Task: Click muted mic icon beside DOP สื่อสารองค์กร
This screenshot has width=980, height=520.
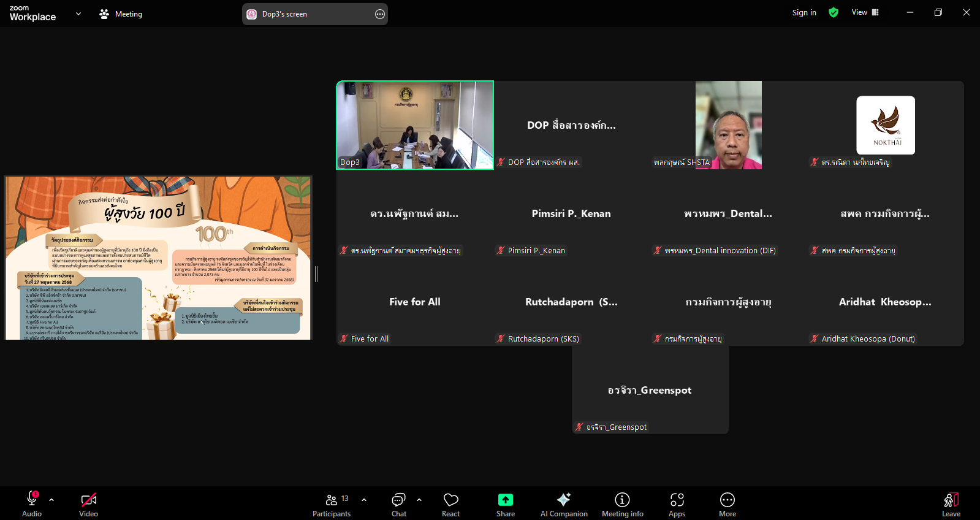Action: pos(501,162)
